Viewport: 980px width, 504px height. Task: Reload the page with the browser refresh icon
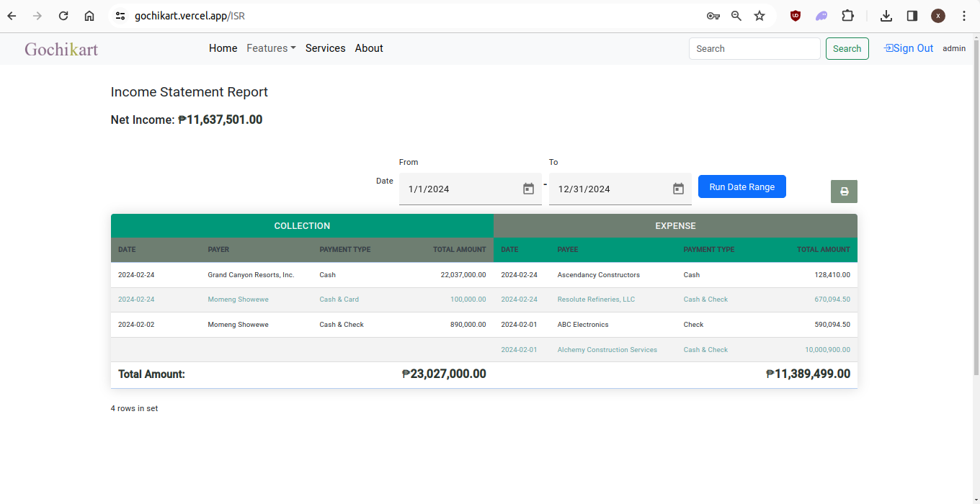[63, 16]
